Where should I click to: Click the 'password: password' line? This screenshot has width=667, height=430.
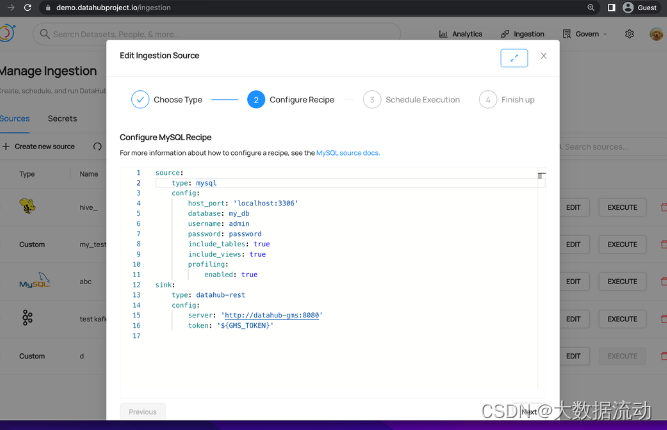pos(225,234)
